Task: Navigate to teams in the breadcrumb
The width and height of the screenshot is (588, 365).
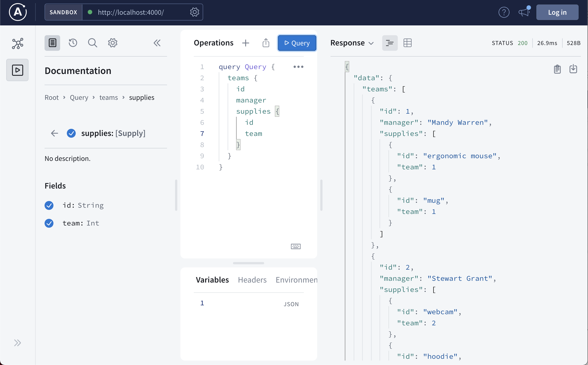Action: coord(108,98)
